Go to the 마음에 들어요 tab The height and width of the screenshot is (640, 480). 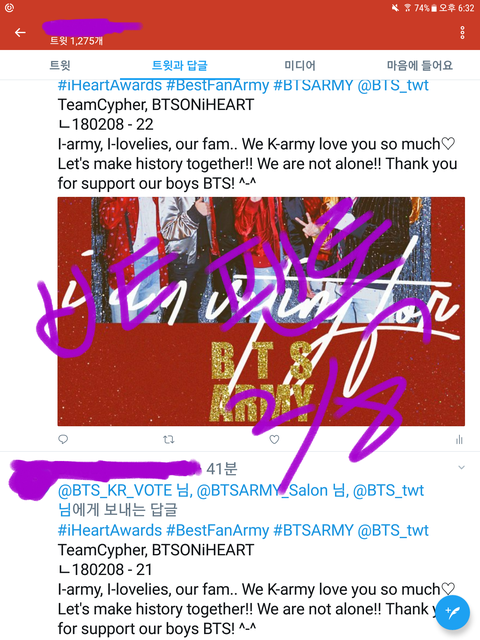click(x=420, y=65)
